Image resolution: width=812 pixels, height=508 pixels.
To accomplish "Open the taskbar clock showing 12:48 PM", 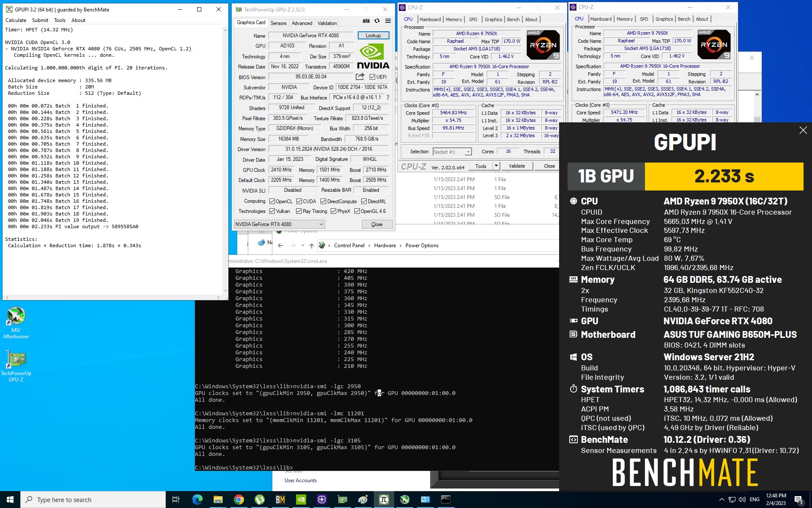I will pyautogui.click(x=776, y=500).
